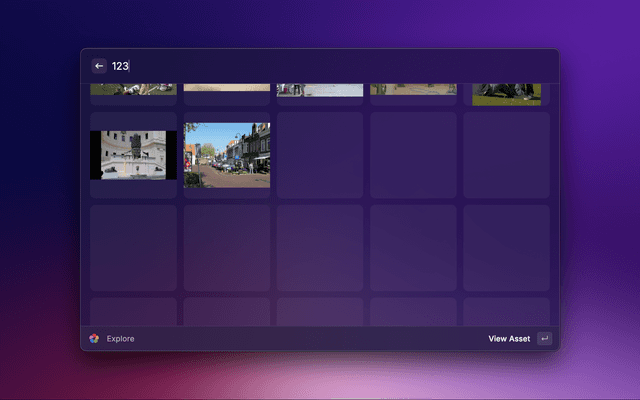This screenshot has width=640, height=400.
Task: Click the empty tile below the monument photo
Action: click(x=133, y=248)
